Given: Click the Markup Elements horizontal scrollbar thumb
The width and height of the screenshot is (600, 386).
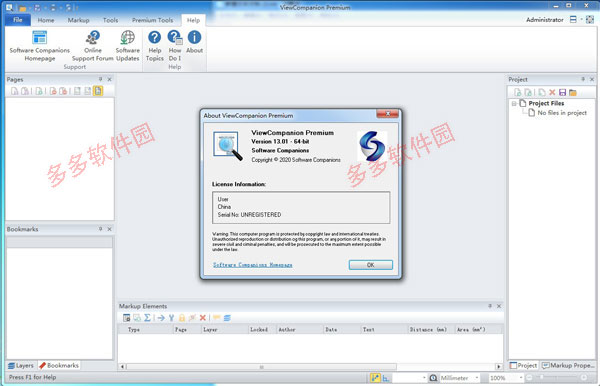Looking at the screenshot, I should (x=261, y=367).
